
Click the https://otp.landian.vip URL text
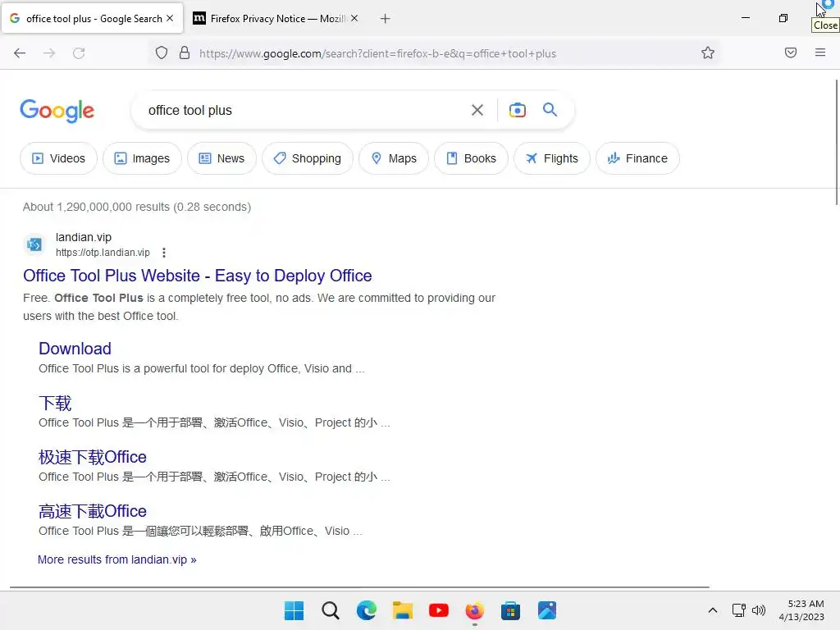[x=103, y=253]
